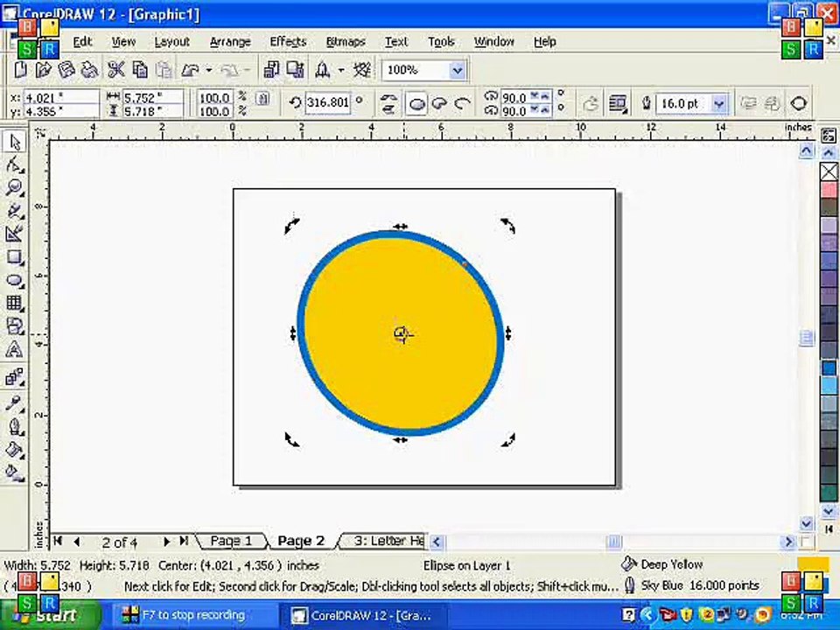Image resolution: width=840 pixels, height=630 pixels.
Task: Click Wrap paragraph text icon
Action: pyautogui.click(x=619, y=103)
